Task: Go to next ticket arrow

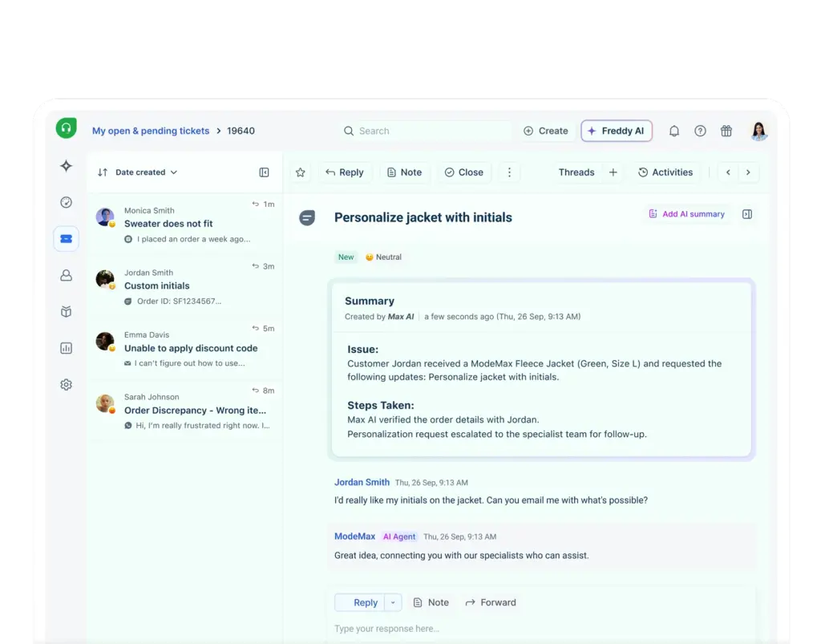Action: click(x=748, y=172)
